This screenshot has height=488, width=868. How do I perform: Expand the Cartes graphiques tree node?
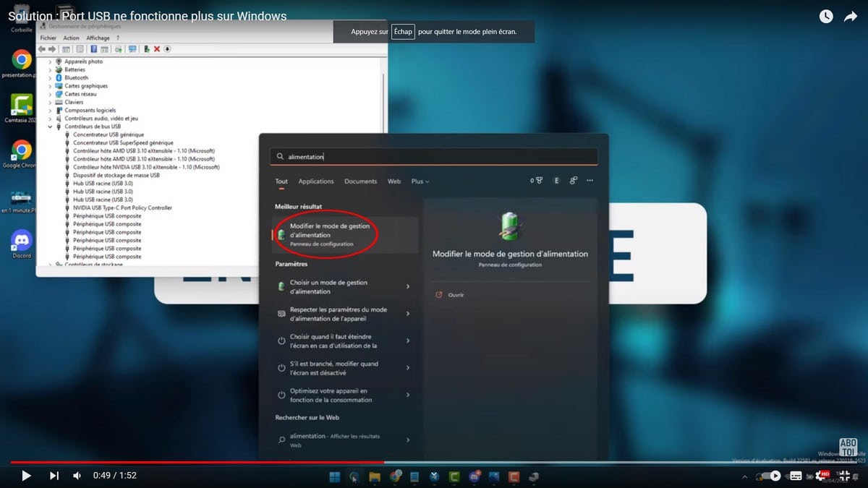[50, 86]
